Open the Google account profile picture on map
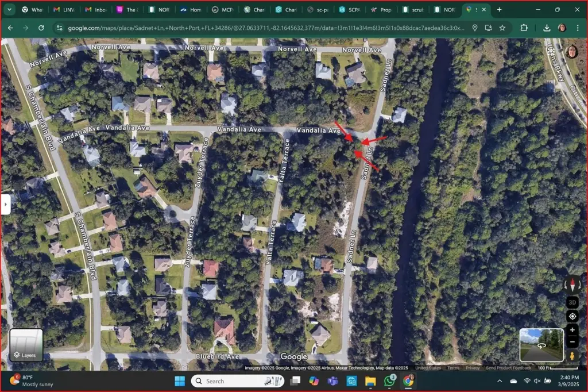This screenshot has width=588, height=392. pos(571,52)
